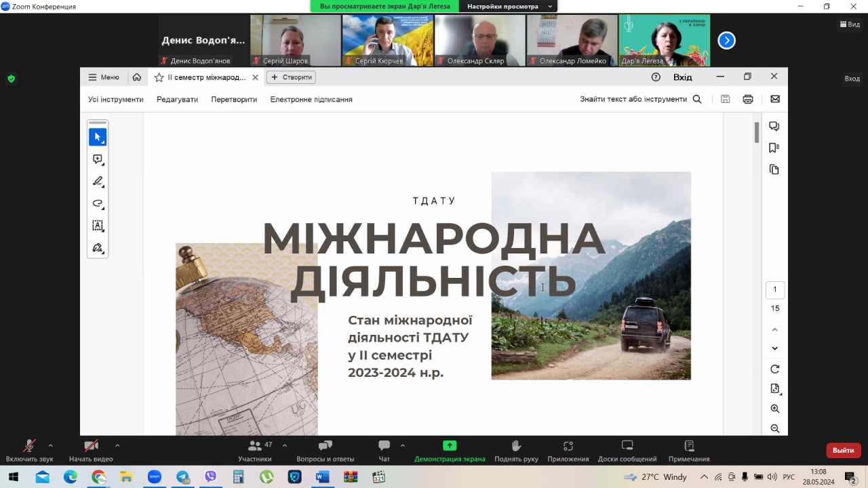
Task: Click the rotate page icon
Action: pos(775,369)
